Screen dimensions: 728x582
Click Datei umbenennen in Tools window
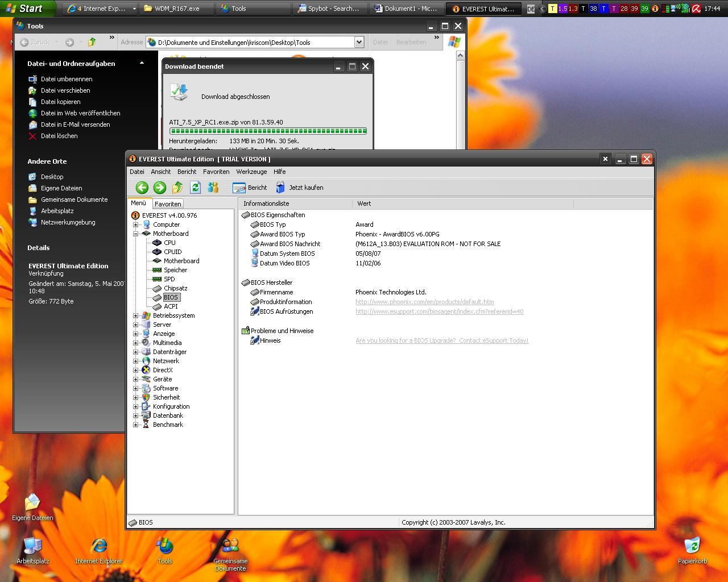pyautogui.click(x=67, y=79)
